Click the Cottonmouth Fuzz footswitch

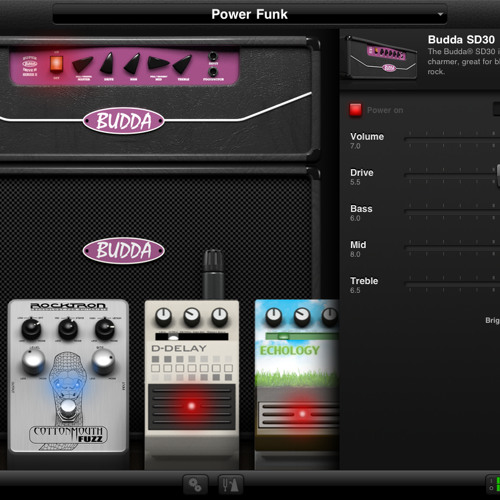point(68,408)
